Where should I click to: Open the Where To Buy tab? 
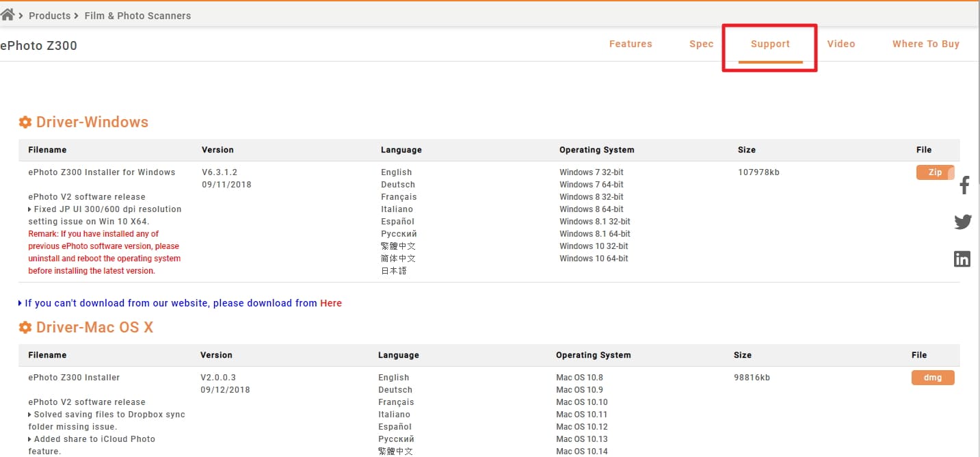click(x=926, y=44)
